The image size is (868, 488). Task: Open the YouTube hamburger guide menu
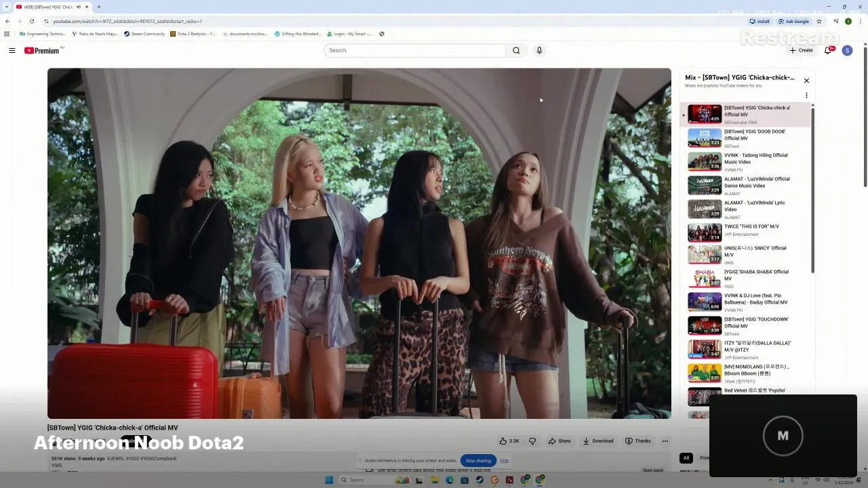(x=12, y=50)
